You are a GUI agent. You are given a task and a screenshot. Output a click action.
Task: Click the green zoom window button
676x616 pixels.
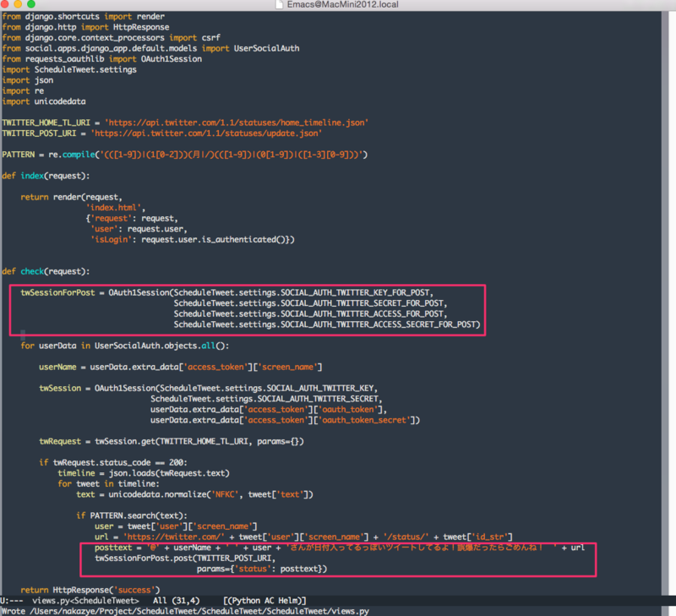pyautogui.click(x=31, y=4)
